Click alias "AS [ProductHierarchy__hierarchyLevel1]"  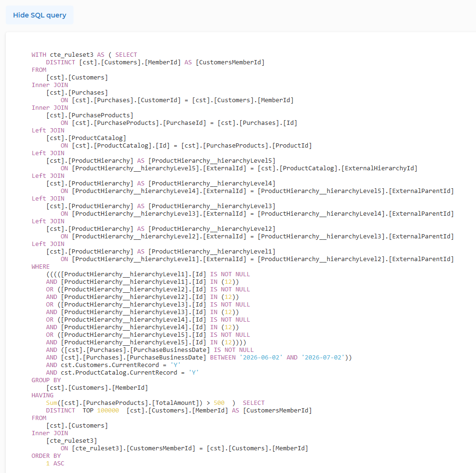pos(206,252)
